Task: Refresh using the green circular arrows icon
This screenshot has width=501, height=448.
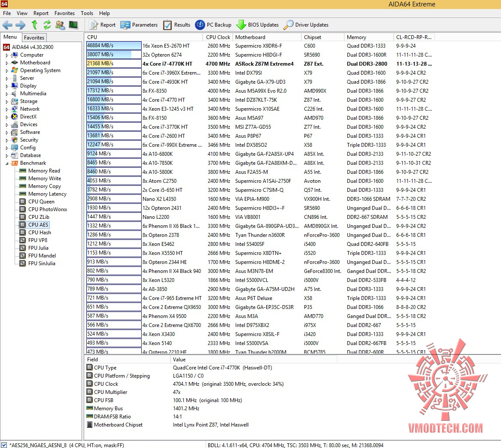Action: (x=47, y=24)
